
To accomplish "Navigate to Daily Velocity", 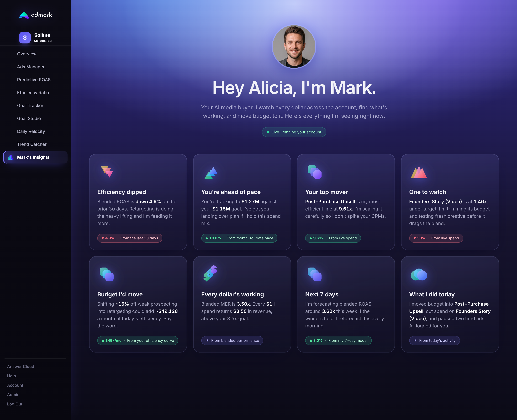I will click(x=31, y=131).
